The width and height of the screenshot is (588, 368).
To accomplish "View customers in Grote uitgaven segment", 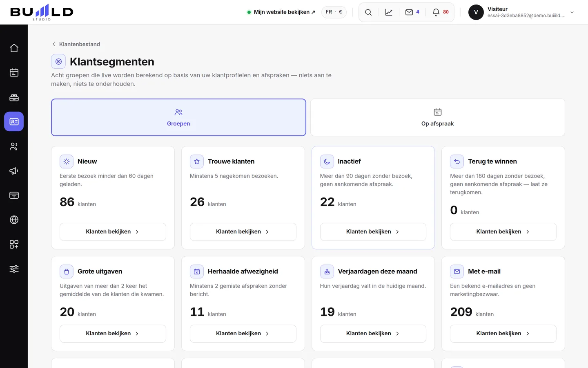I will [113, 334].
